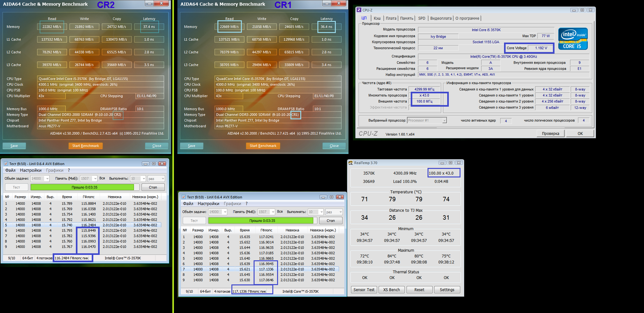Click the CPU-Z title bar logo icon

point(359,10)
